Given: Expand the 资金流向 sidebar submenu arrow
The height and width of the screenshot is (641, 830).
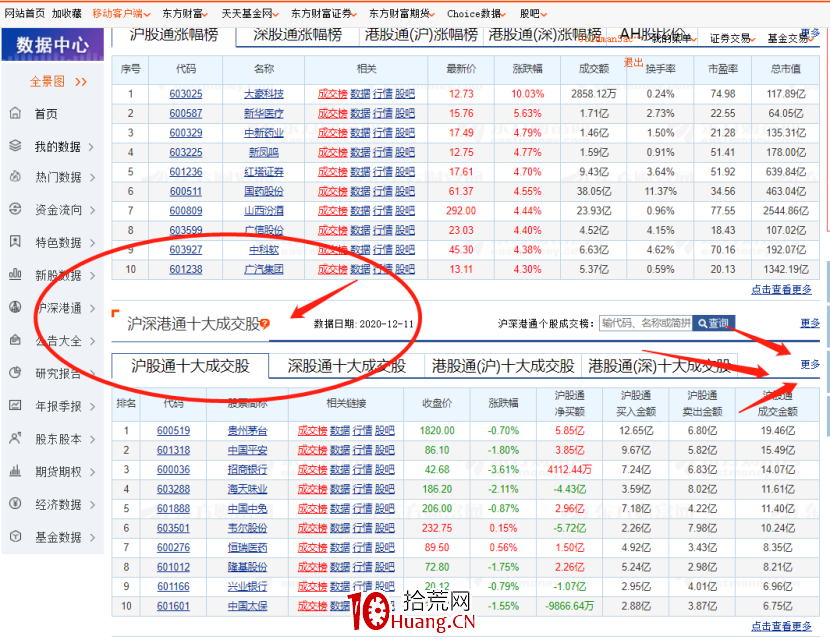Looking at the screenshot, I should tap(93, 210).
